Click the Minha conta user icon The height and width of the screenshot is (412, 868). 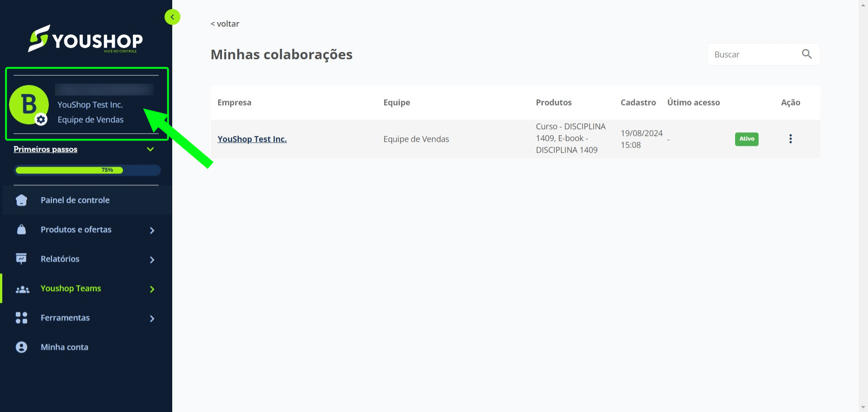click(x=21, y=347)
